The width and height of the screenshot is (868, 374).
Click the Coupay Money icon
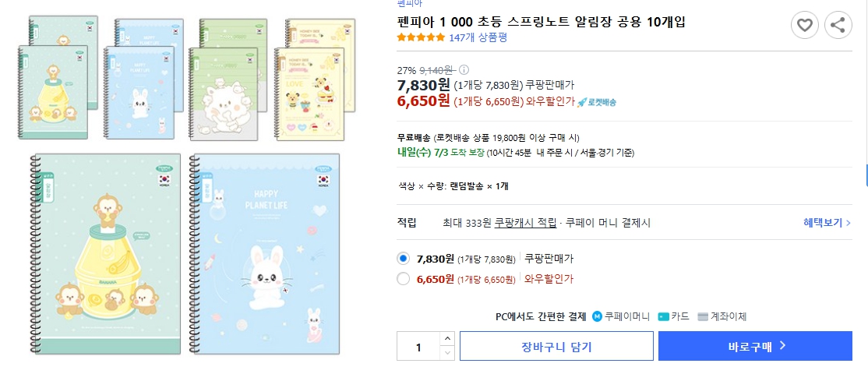click(598, 316)
